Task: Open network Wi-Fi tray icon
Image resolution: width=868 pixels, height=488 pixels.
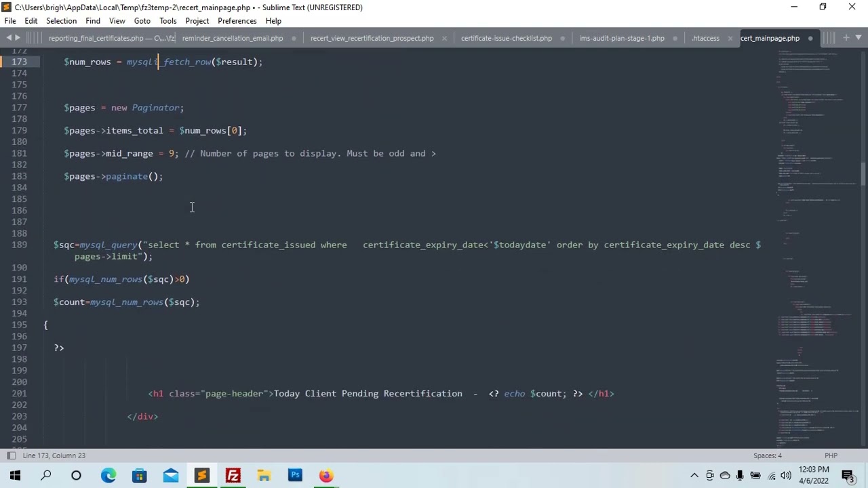Action: coord(771,476)
